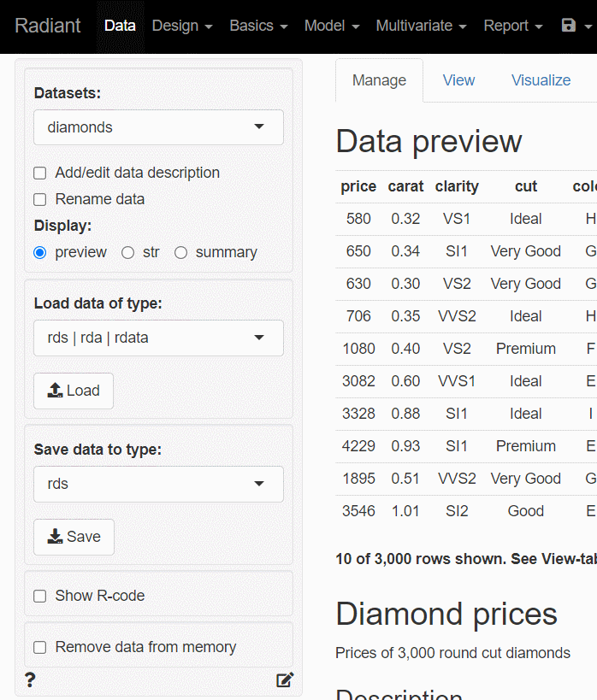
Task: Open the Design menu
Action: (181, 26)
